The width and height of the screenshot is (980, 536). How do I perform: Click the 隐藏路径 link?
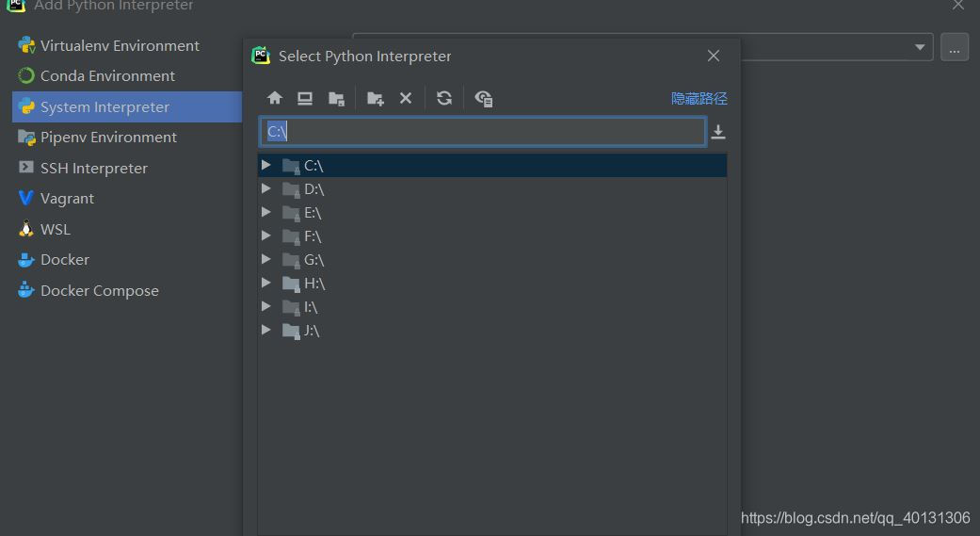point(699,98)
